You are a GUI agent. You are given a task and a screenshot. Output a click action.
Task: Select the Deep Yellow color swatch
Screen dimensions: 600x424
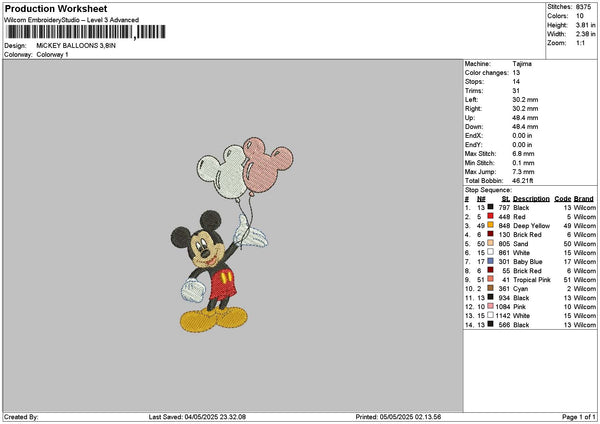point(490,225)
